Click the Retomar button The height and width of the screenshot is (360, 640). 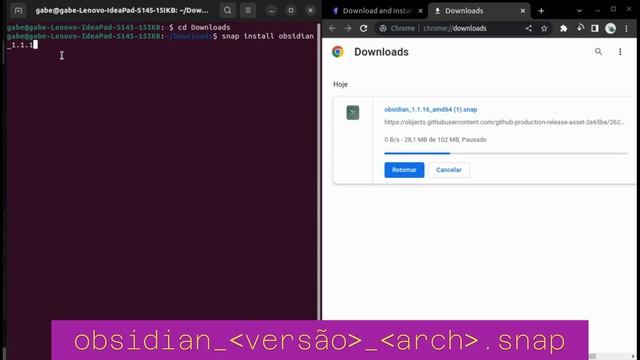click(404, 170)
